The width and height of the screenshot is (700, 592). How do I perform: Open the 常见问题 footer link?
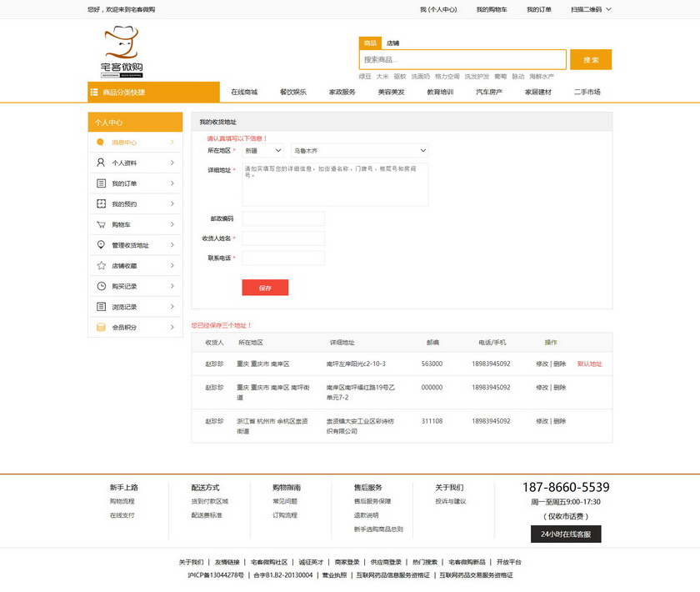[x=285, y=501]
